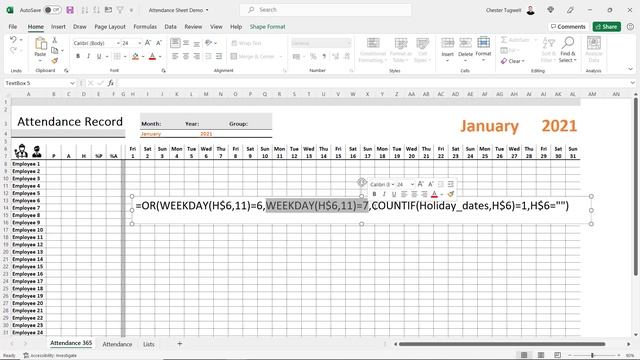The height and width of the screenshot is (360, 640).
Task: Switch to the Formulas tab
Action: pos(145,27)
